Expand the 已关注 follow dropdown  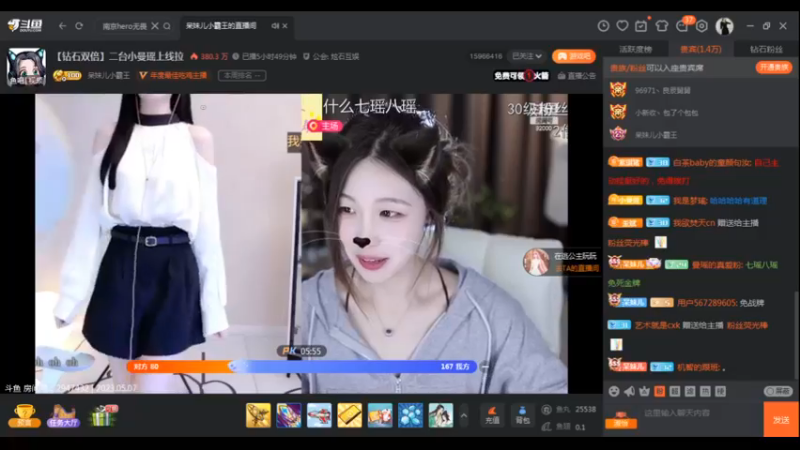coord(527,56)
